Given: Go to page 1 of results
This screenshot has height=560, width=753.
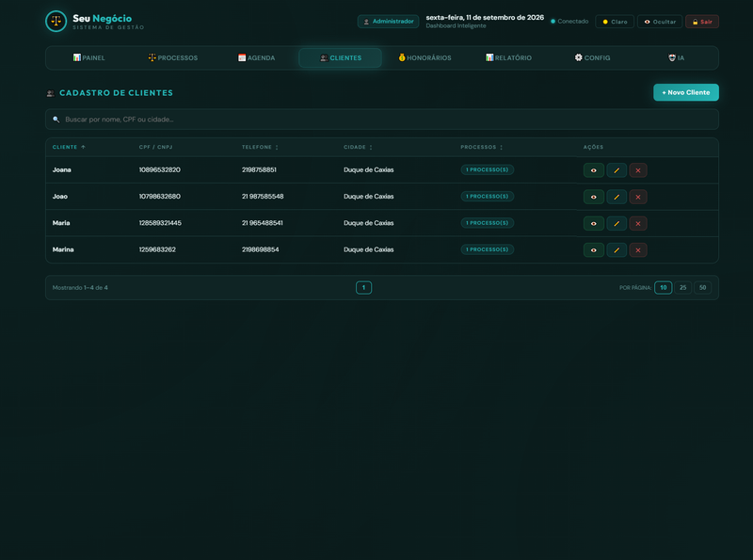Looking at the screenshot, I should 363,288.
